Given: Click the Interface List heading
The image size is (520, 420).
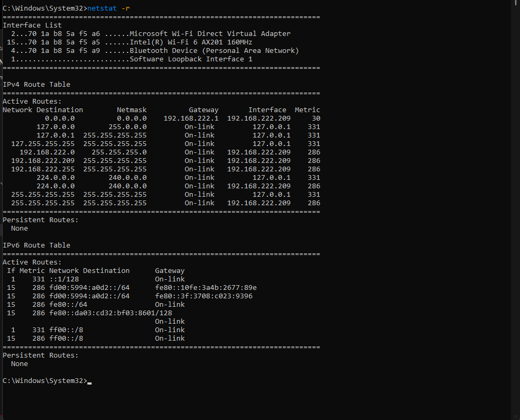Looking at the screenshot, I should tap(32, 25).
